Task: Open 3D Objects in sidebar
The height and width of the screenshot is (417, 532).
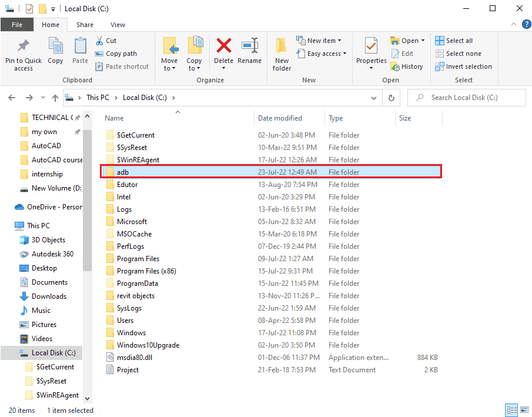Action: pyautogui.click(x=42, y=240)
